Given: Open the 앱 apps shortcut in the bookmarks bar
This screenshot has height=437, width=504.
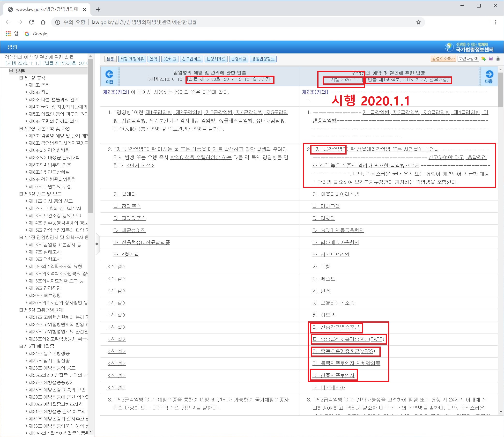Looking at the screenshot, I should point(12,34).
